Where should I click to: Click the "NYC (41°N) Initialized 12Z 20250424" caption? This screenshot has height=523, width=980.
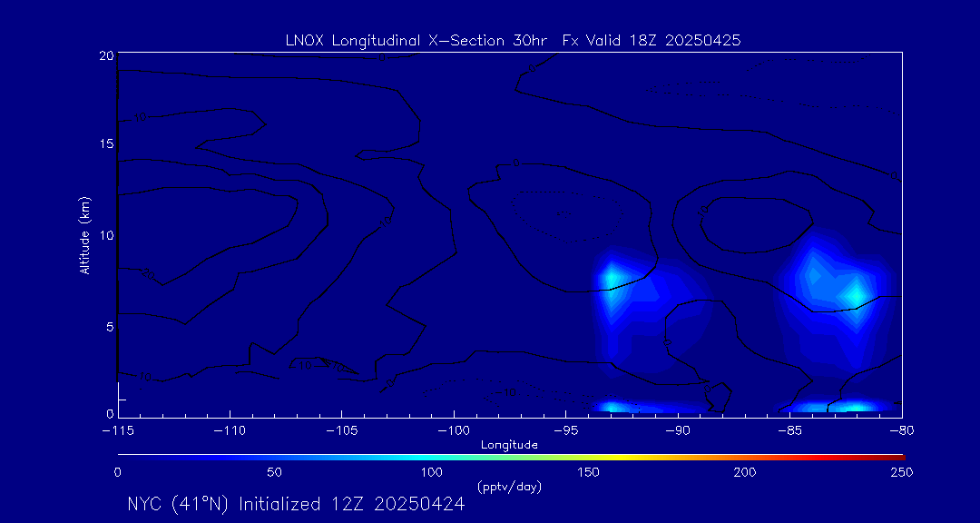click(x=296, y=504)
